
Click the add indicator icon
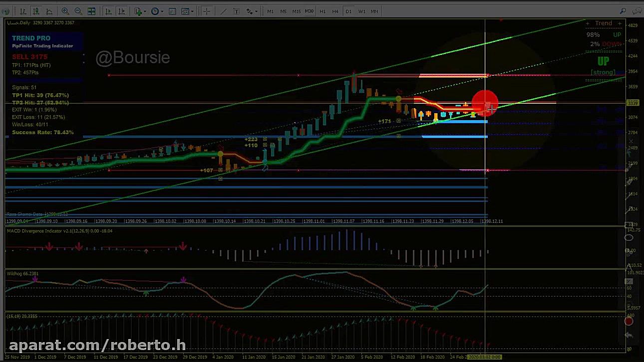pos(138,11)
